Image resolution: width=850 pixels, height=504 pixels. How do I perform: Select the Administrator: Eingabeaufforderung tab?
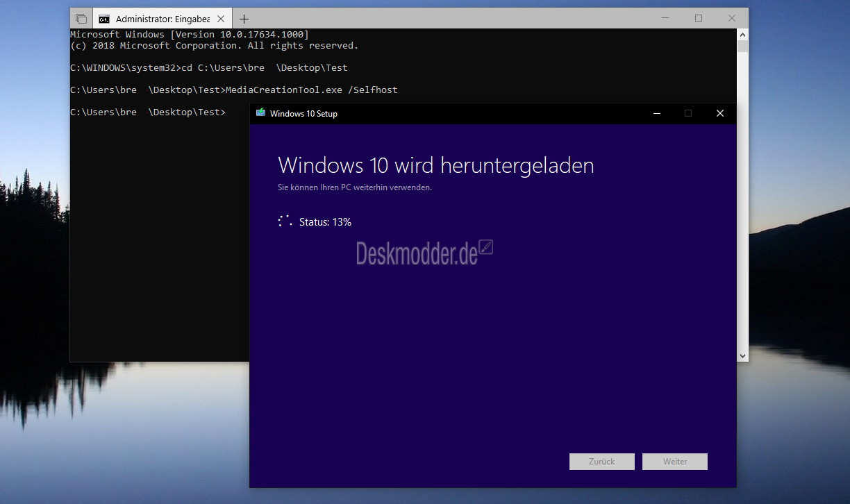point(162,19)
